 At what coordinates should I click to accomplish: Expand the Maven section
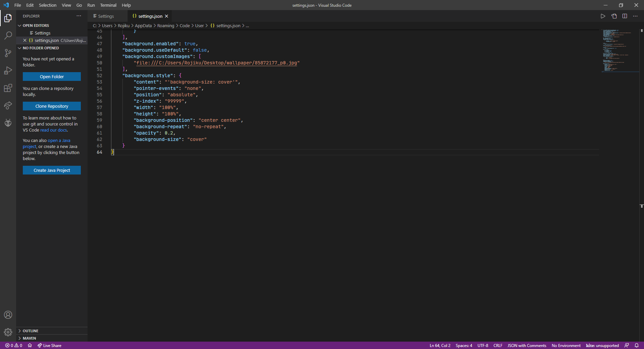pyautogui.click(x=52, y=338)
